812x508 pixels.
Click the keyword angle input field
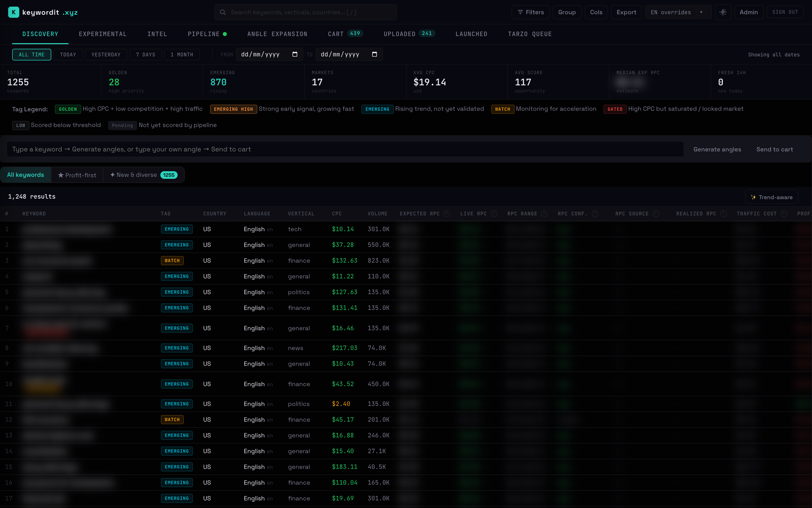(345, 149)
